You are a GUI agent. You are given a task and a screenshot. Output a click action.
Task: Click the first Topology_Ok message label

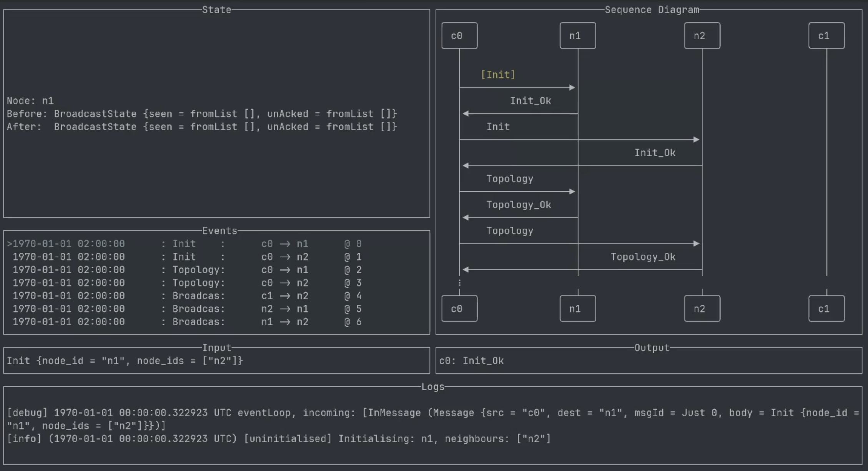click(519, 205)
